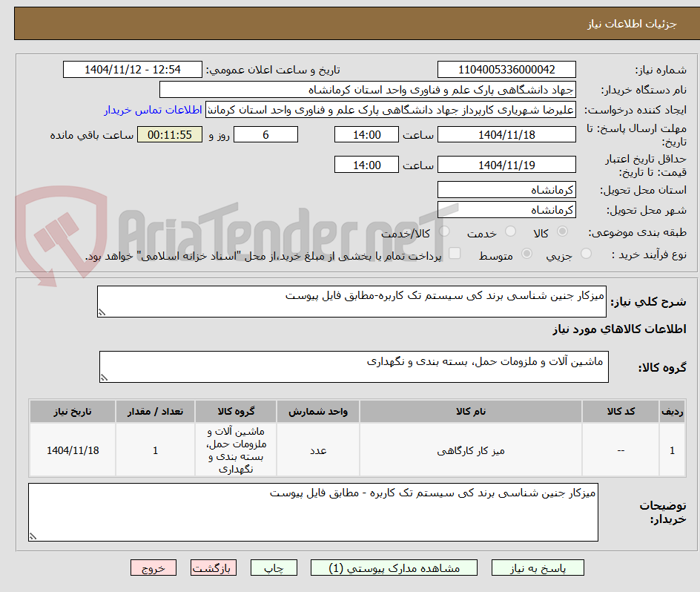Click the شهر محل تحویل field

point(506,210)
